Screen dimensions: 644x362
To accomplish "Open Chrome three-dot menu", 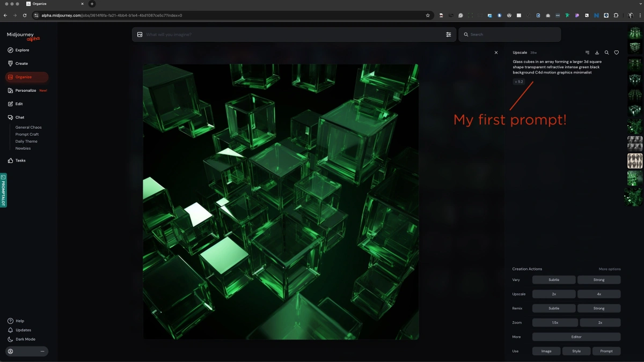I will coord(640,16).
